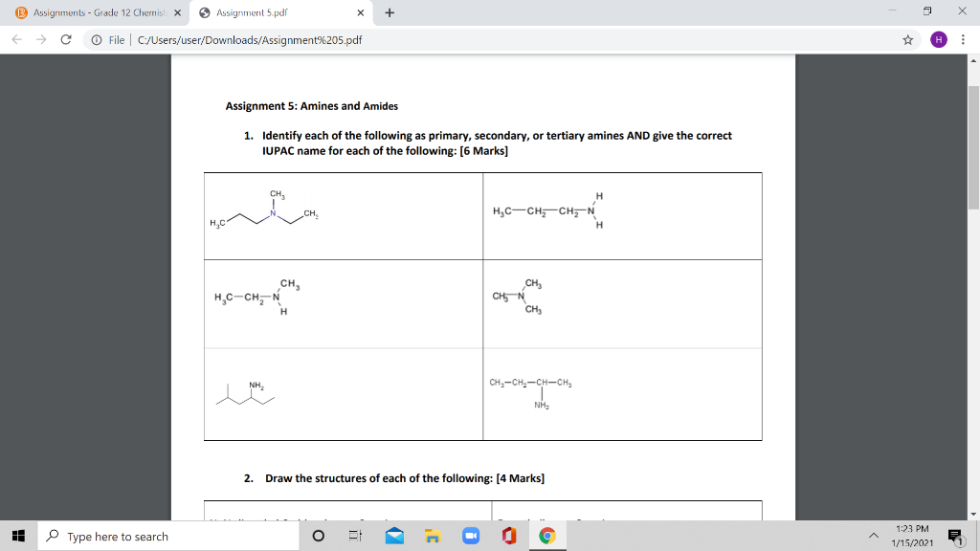
Task: Go back to the previous page
Action: point(16,41)
